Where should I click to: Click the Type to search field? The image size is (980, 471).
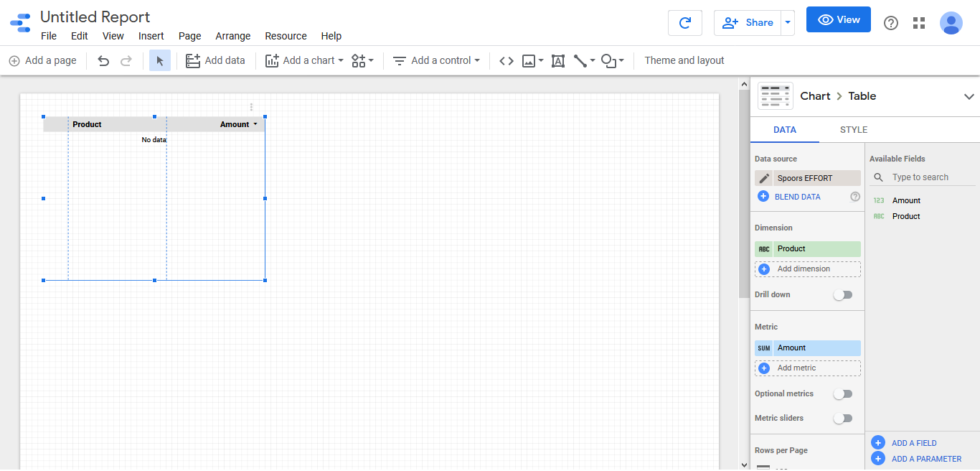929,177
